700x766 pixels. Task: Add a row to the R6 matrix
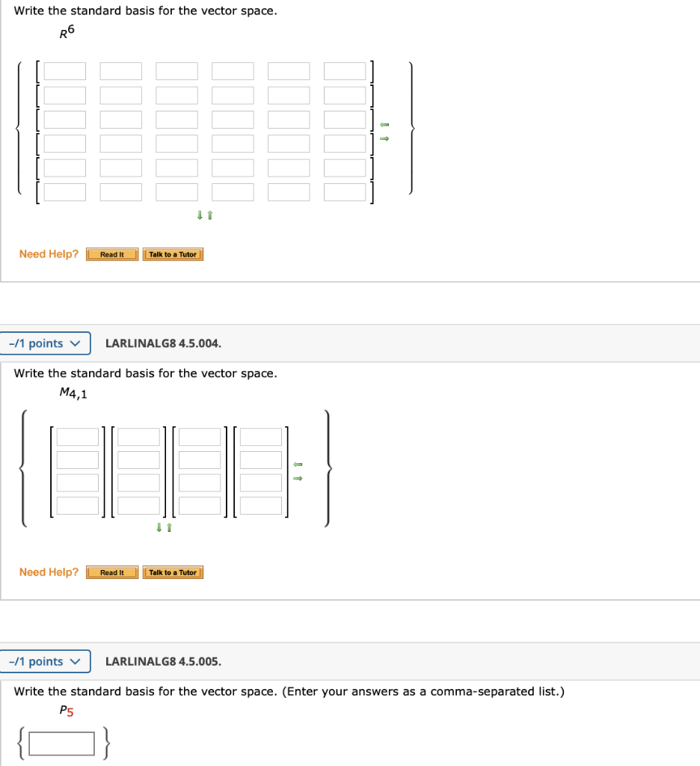tap(200, 215)
